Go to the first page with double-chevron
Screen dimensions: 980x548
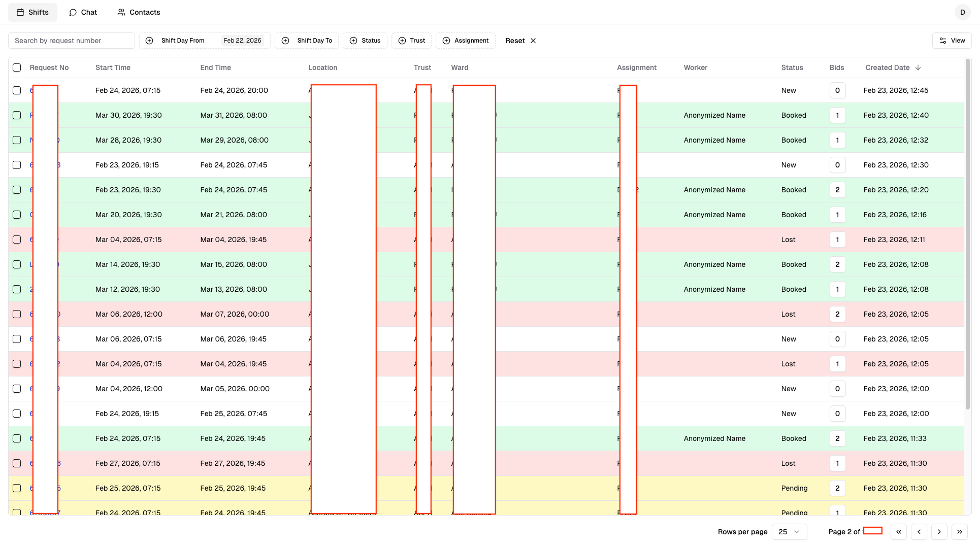coord(899,532)
